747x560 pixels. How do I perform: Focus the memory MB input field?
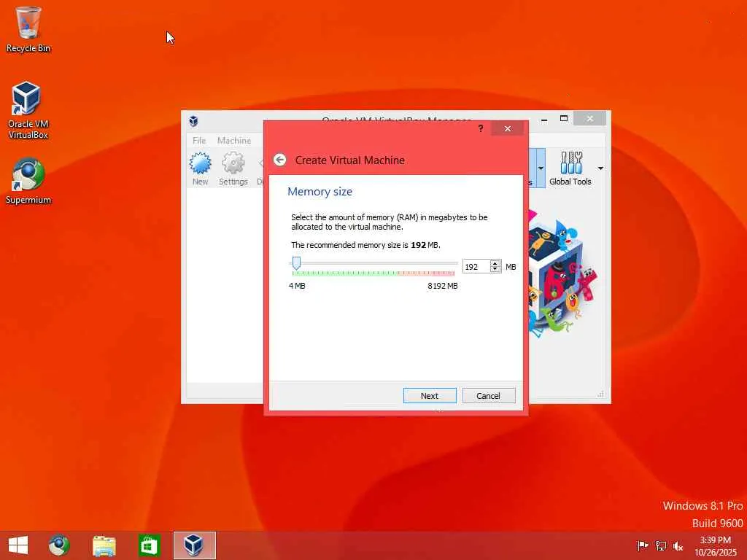[476, 267]
